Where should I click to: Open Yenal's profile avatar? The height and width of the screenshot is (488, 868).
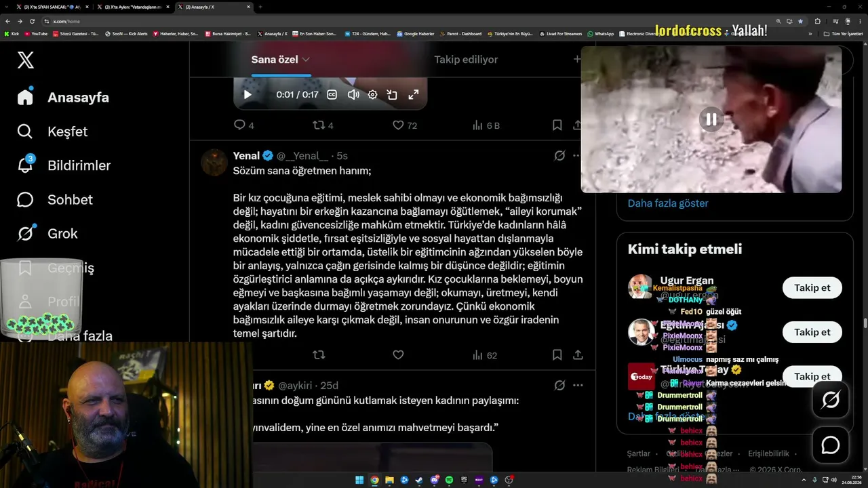point(214,163)
